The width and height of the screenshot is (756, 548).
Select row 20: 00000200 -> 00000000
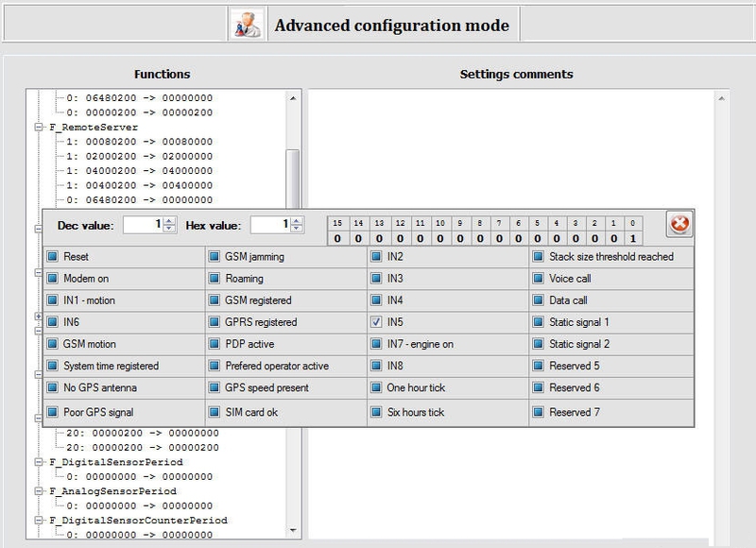pyautogui.click(x=143, y=434)
